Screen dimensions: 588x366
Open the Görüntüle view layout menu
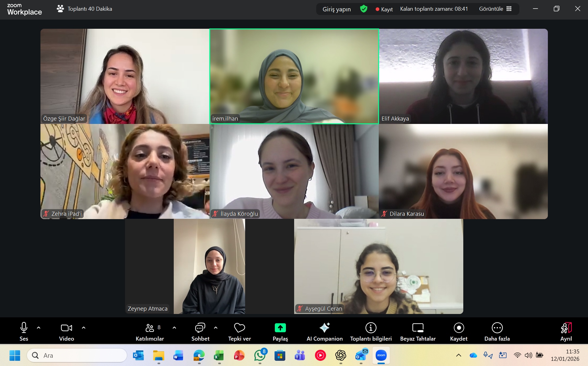coord(495,9)
